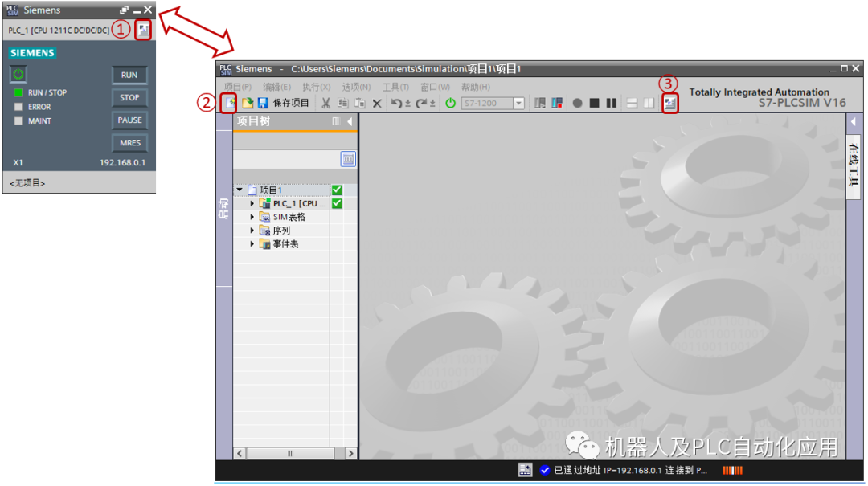The height and width of the screenshot is (486, 868).
Task: Expand the SIM表格 tree node
Action: (252, 217)
